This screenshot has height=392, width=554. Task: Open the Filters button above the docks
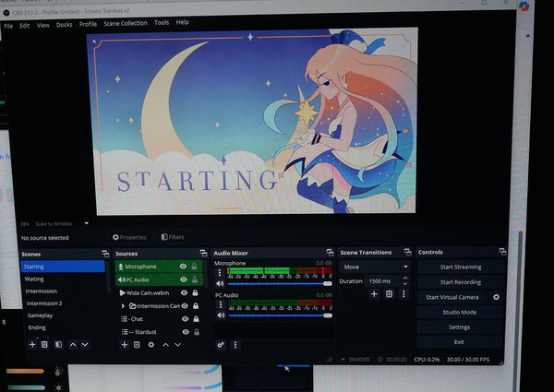(173, 237)
